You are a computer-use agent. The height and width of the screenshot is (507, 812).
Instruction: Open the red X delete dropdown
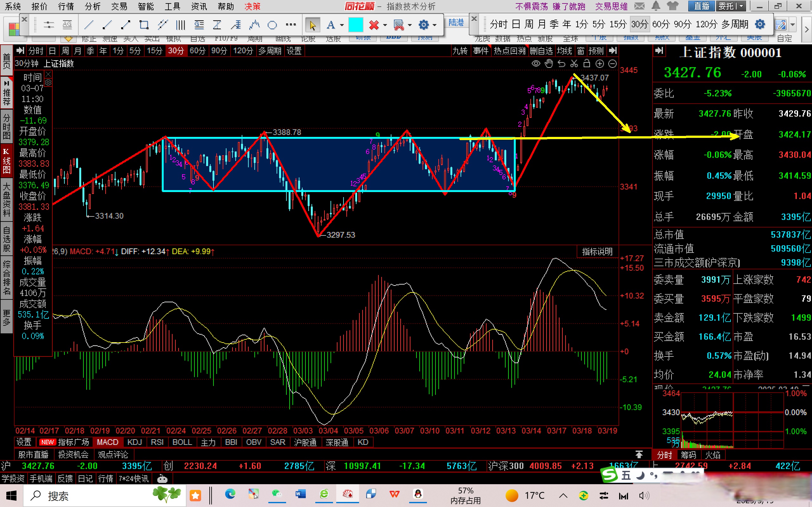tap(385, 25)
